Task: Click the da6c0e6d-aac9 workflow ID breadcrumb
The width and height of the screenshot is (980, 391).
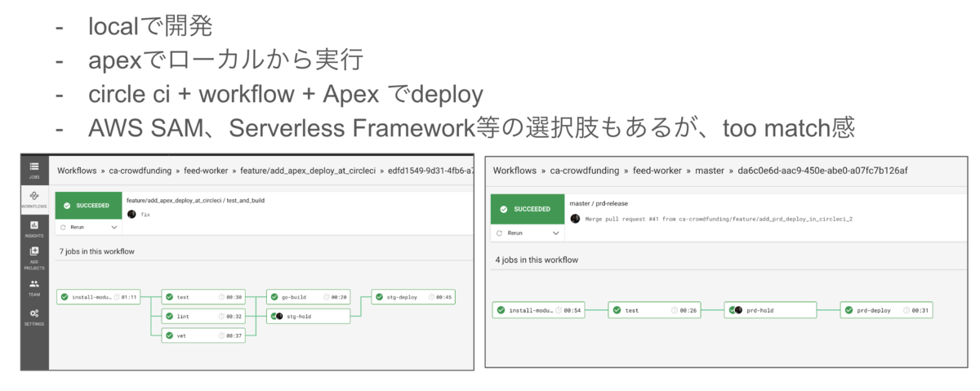Action: (823, 171)
